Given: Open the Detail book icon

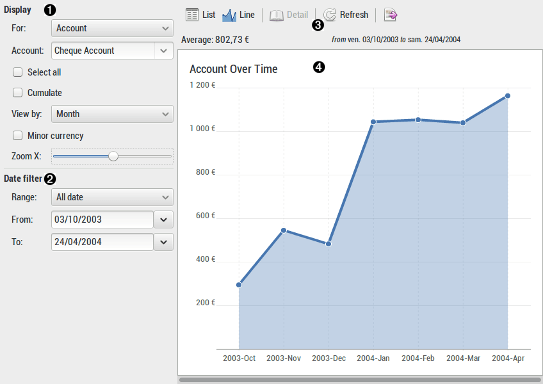Looking at the screenshot, I should (x=276, y=15).
